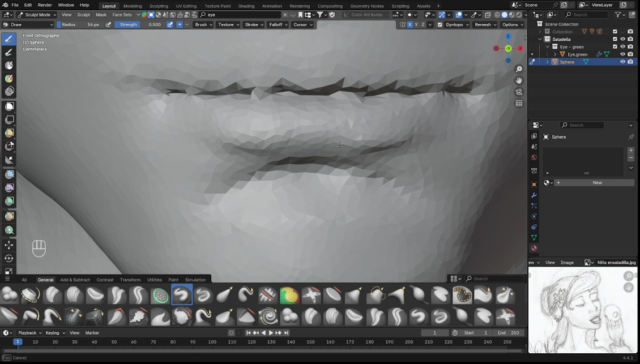The image size is (640, 364).
Task: Click the direction Subtract minus button
Action: click(x=187, y=24)
